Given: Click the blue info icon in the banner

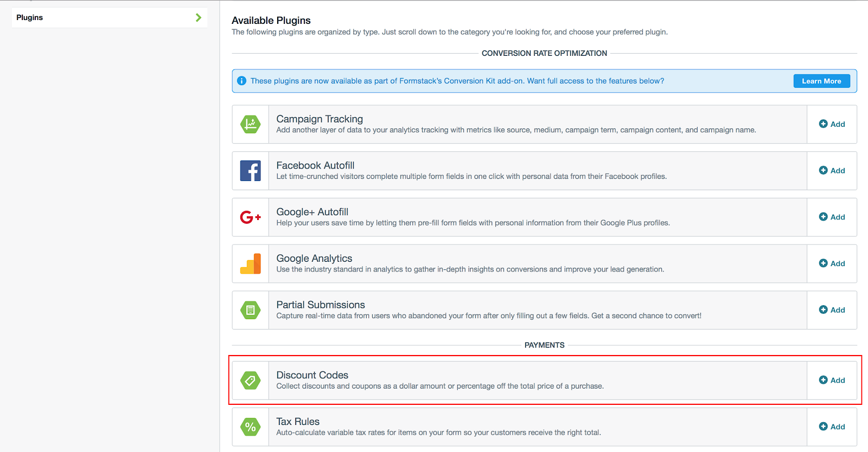Looking at the screenshot, I should pyautogui.click(x=241, y=80).
